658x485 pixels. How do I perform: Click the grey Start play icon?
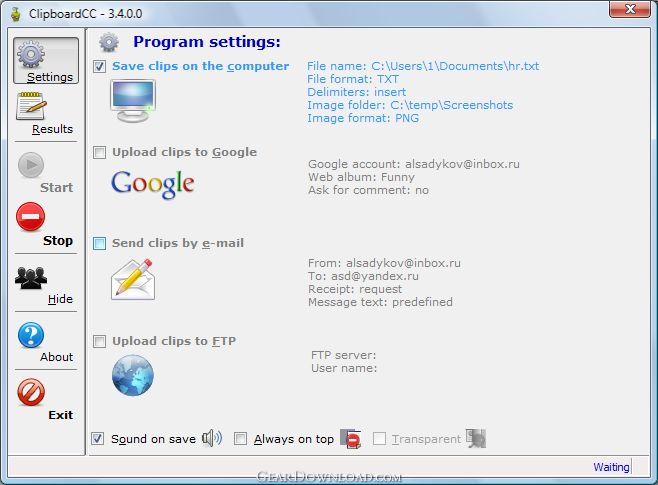31,165
